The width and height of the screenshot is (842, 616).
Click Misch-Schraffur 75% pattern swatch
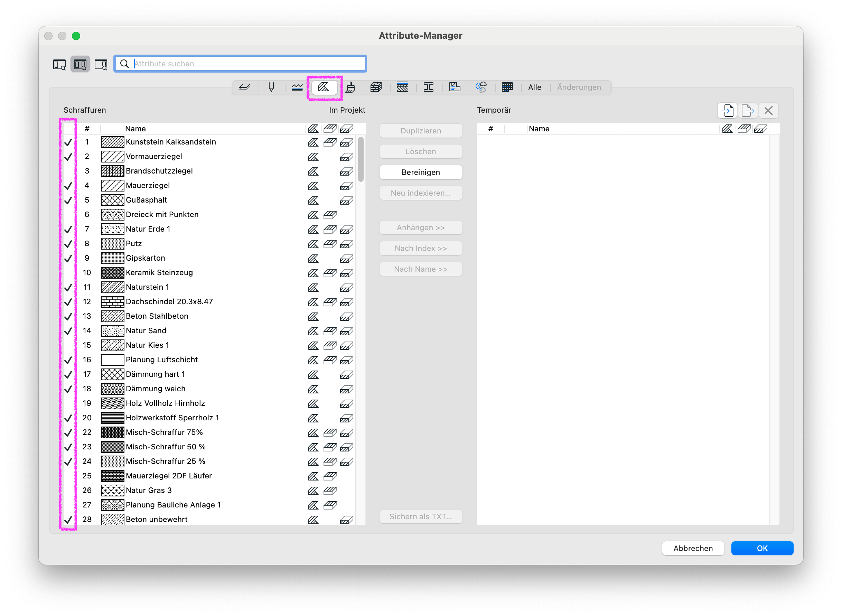pyautogui.click(x=112, y=432)
